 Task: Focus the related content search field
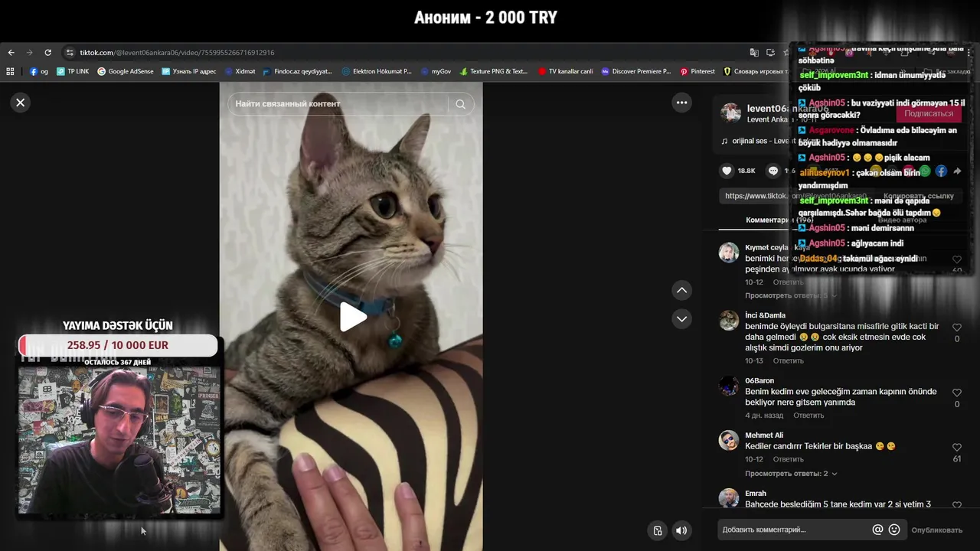[x=341, y=104]
